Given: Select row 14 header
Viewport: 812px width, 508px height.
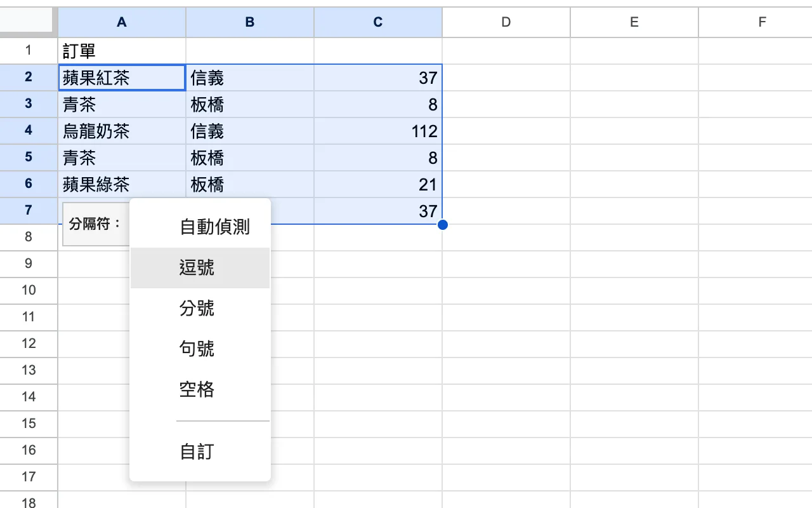Looking at the screenshot, I should [29, 398].
